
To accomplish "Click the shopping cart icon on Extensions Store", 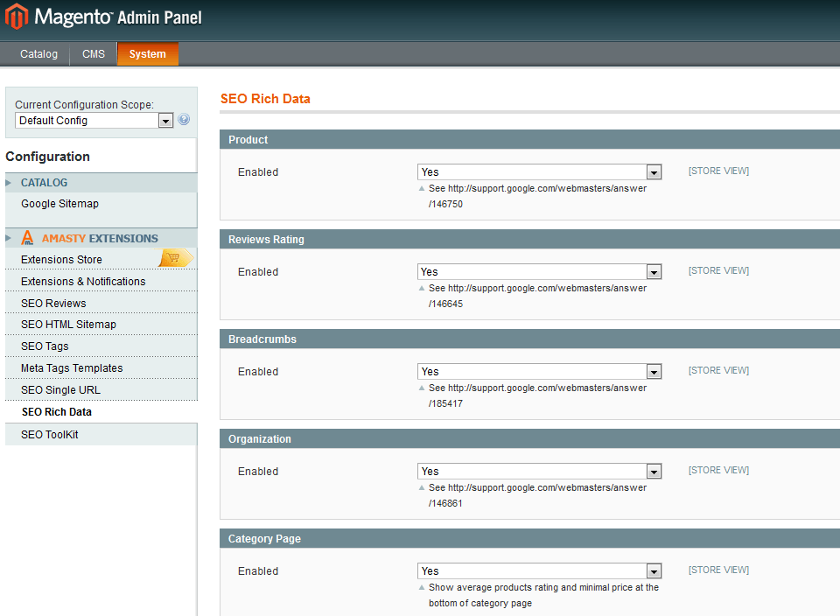I will coord(174,258).
